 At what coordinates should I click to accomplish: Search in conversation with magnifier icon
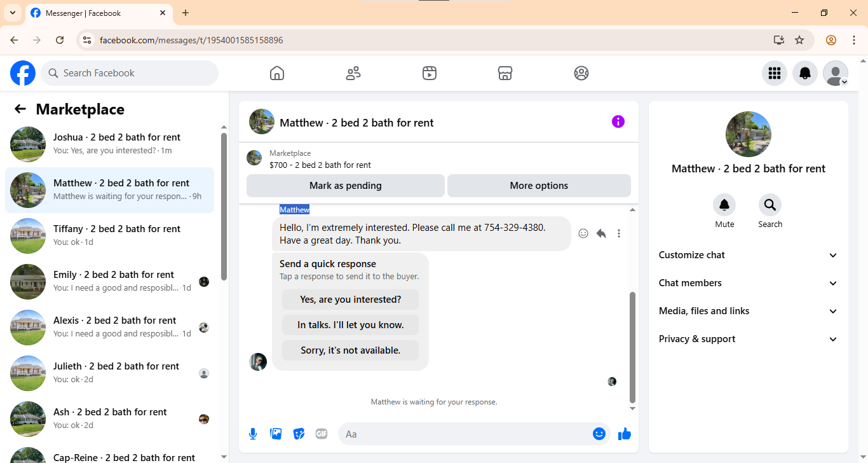coord(770,205)
